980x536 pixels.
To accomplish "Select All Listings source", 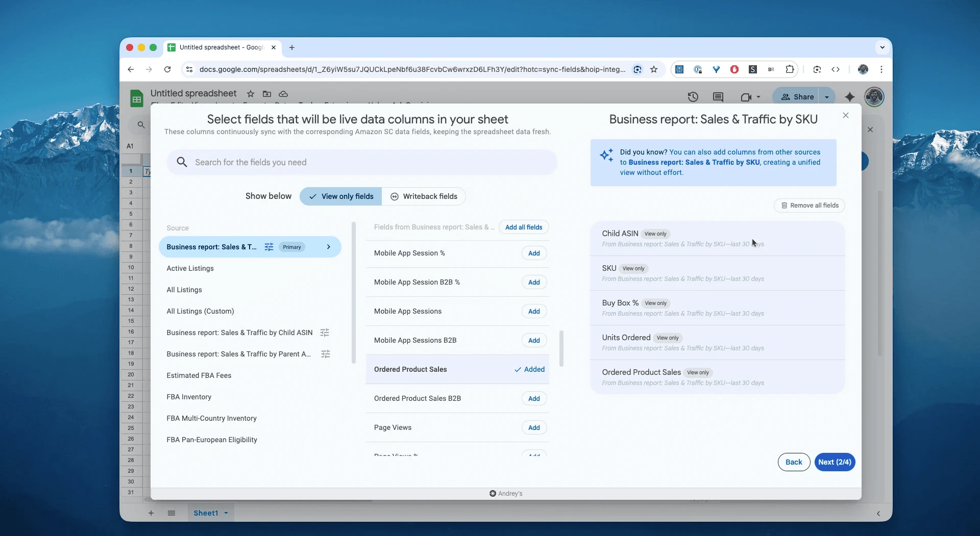I will coord(184,290).
